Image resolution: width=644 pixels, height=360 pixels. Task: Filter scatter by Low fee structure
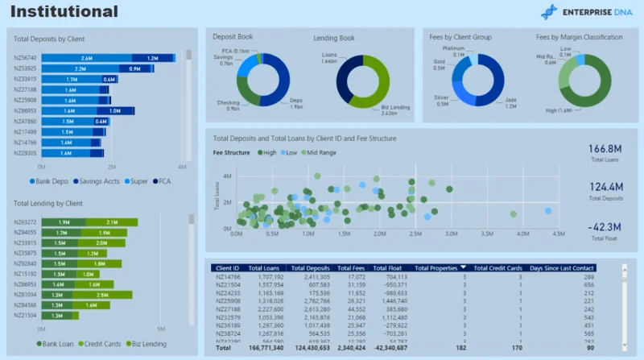click(289, 152)
